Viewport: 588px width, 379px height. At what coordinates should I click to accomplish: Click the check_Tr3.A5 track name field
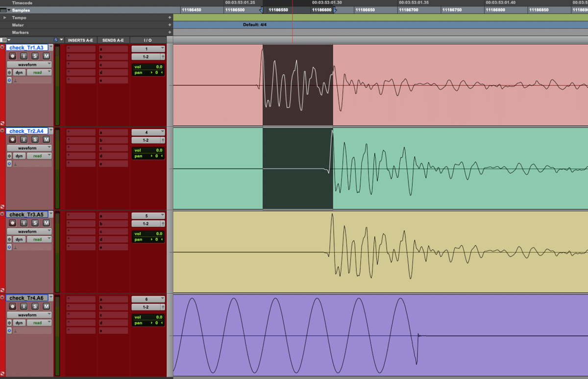click(27, 215)
